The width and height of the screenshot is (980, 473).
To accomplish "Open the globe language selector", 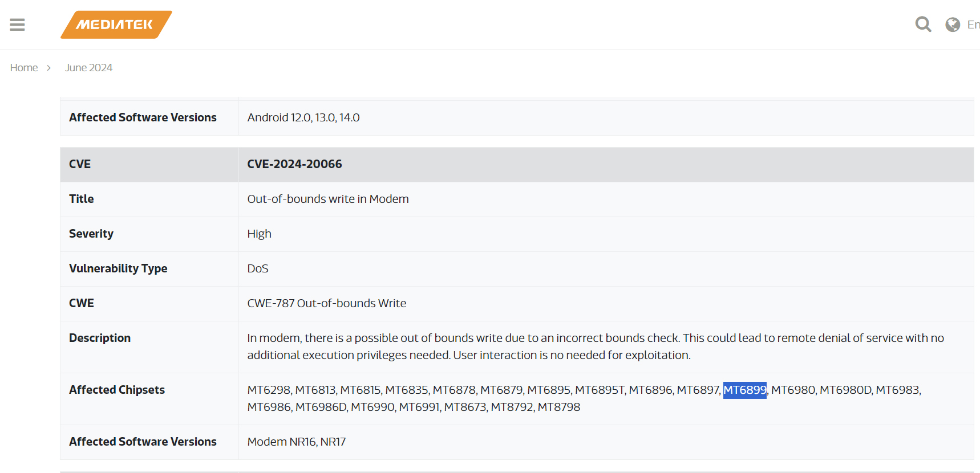I will [x=953, y=25].
